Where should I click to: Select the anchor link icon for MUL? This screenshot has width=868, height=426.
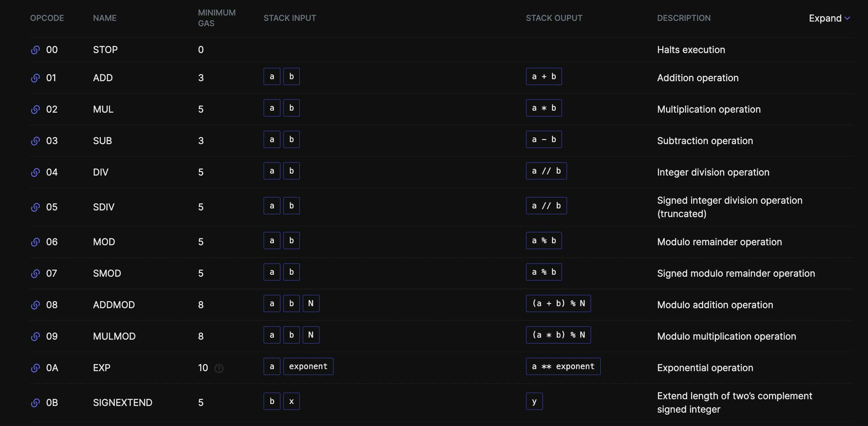coord(35,109)
